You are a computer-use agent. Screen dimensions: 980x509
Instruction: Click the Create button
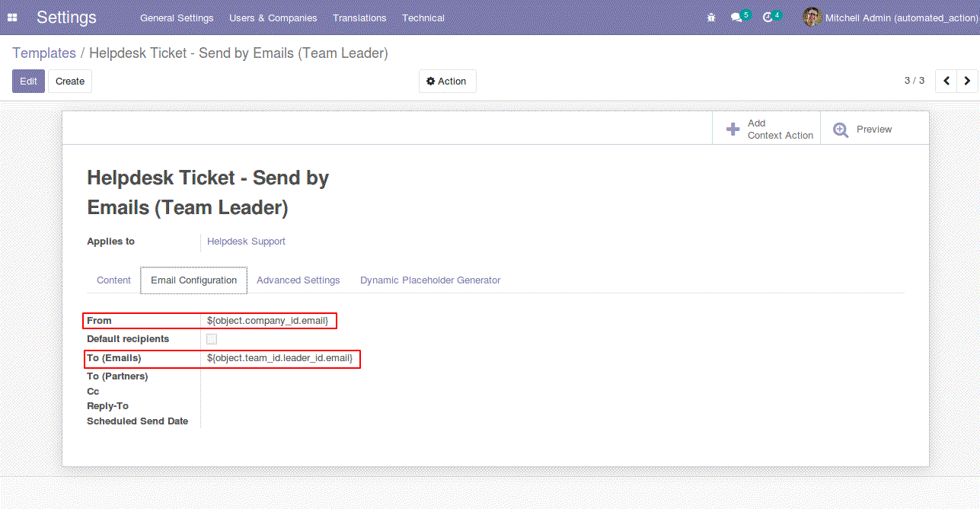point(70,82)
